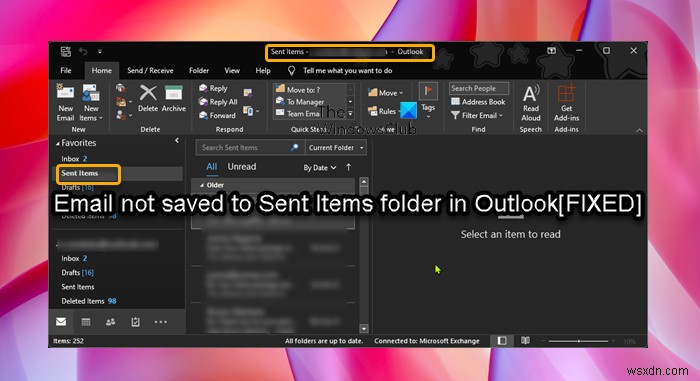Image resolution: width=700 pixels, height=381 pixels.
Task: Click the Reply button
Action: [213, 88]
